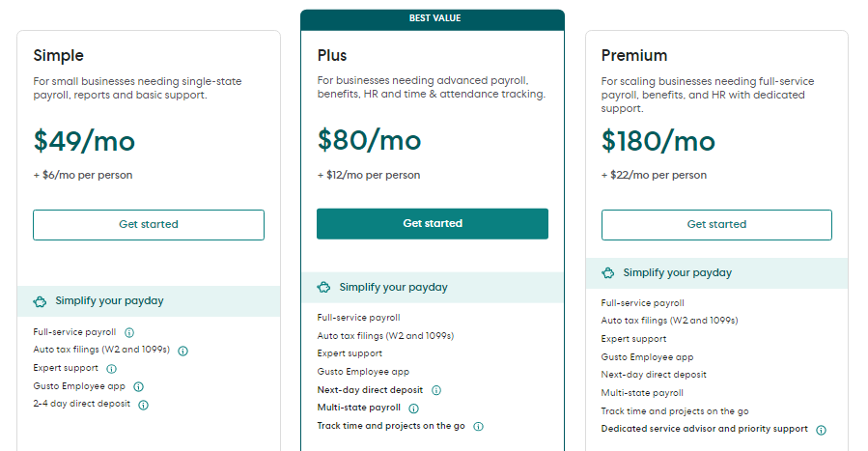The width and height of the screenshot is (868, 451).
Task: Click info icon for Dedicated service advisor
Action: pos(821,430)
